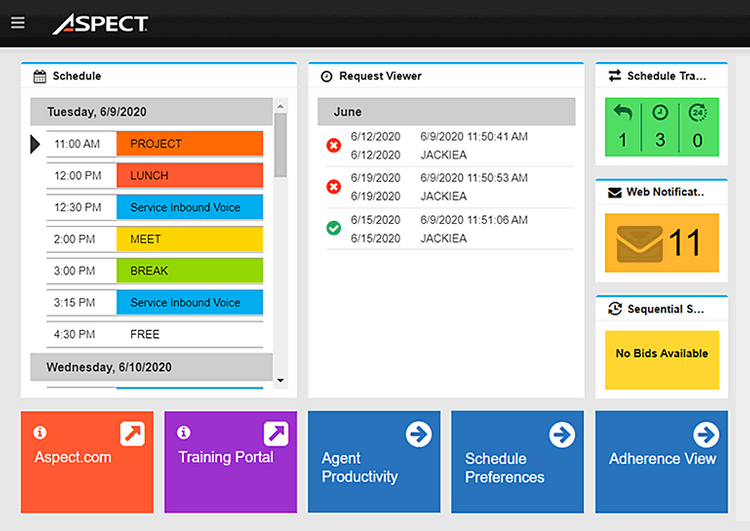Click the swap arrows icon for Schedule Trades

pyautogui.click(x=614, y=76)
